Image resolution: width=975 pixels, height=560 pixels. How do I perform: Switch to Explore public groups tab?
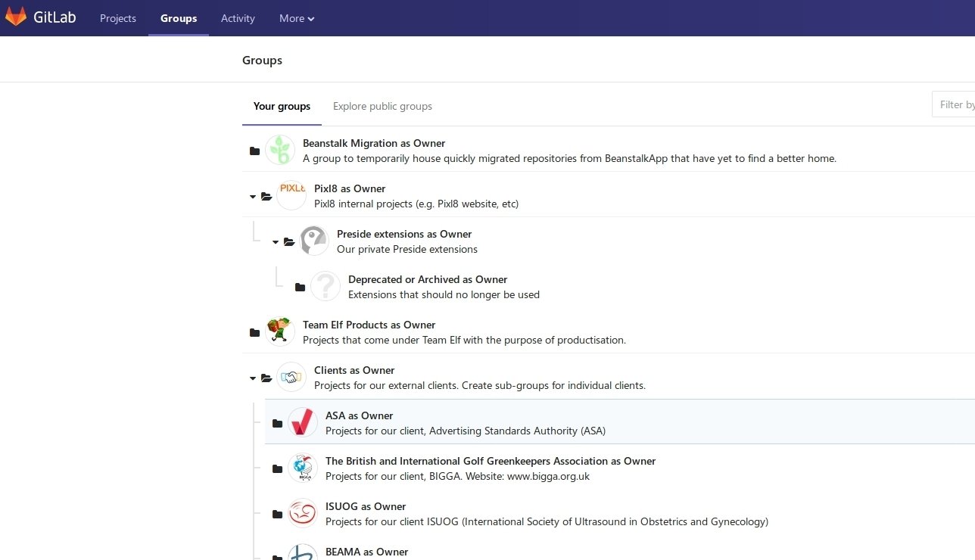[382, 106]
